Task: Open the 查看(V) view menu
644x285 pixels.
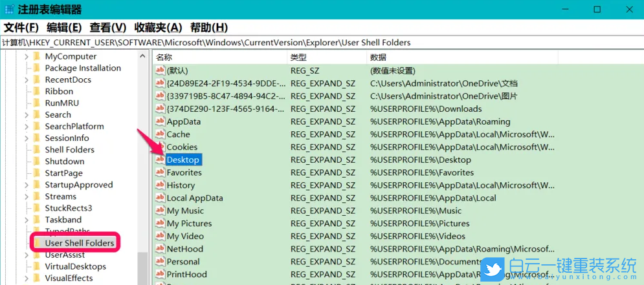Action: 107,27
